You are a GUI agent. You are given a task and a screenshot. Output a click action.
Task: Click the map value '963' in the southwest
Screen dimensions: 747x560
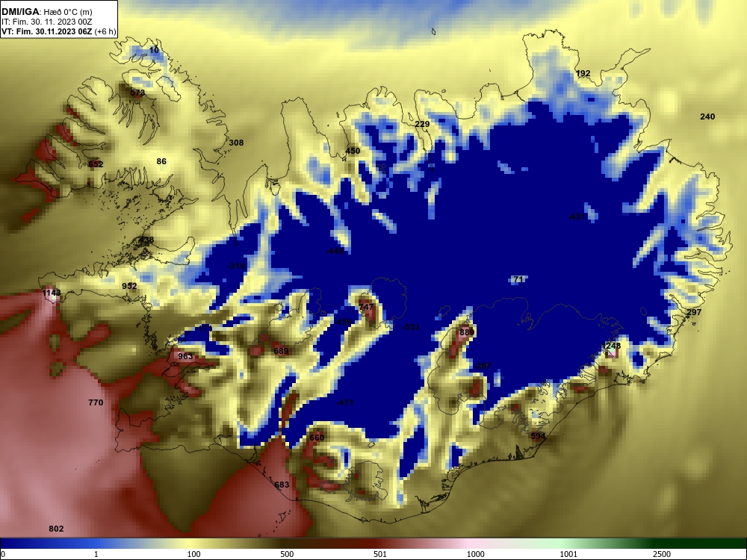(x=185, y=355)
